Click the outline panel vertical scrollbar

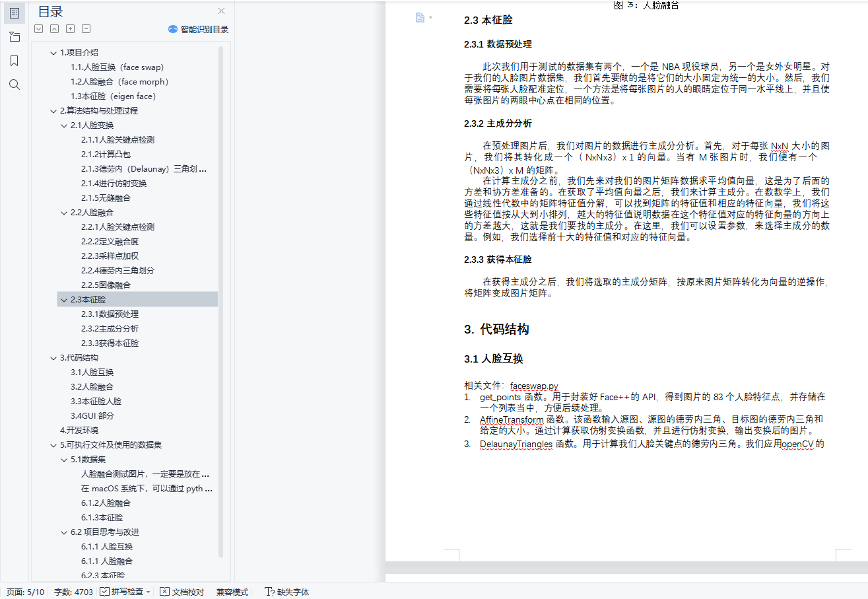221,301
